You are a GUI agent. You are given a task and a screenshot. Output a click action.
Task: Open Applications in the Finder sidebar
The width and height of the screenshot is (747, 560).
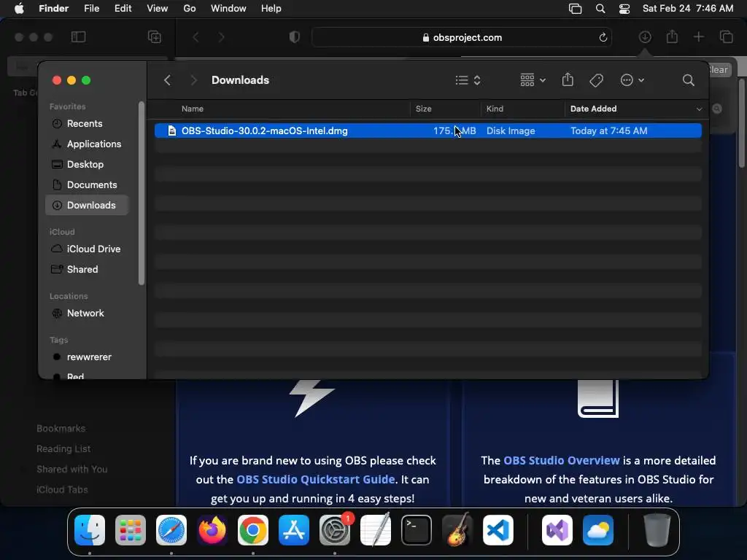pos(87,144)
